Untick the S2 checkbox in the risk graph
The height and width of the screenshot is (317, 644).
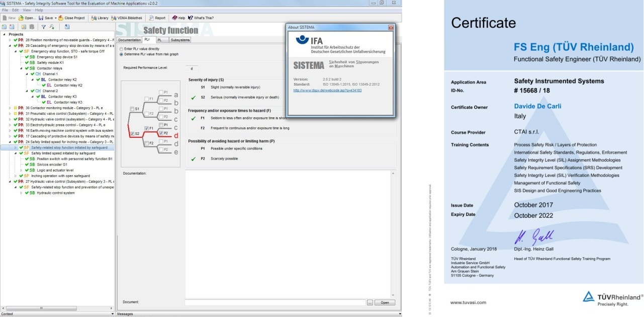pyautogui.click(x=132, y=134)
